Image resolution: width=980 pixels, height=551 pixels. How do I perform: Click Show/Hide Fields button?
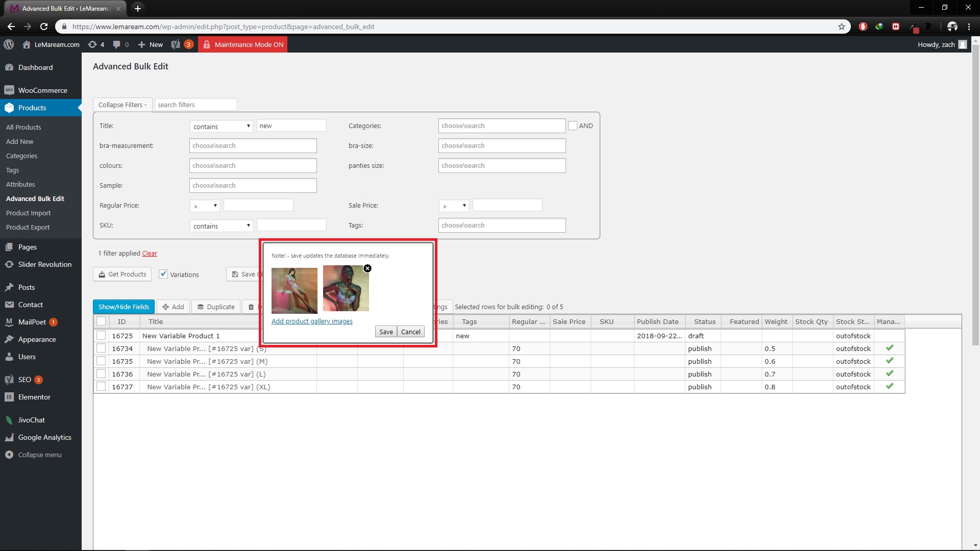124,307
